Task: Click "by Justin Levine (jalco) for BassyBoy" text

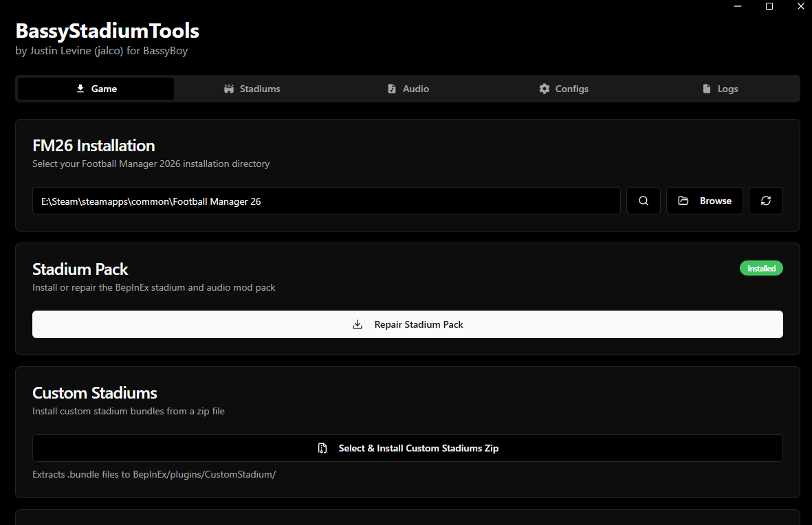Action: [102, 51]
